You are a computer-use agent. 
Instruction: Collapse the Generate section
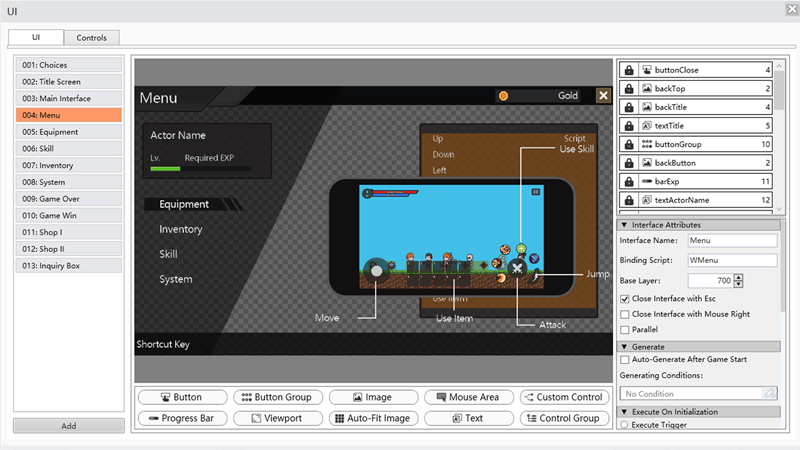pyautogui.click(x=624, y=346)
